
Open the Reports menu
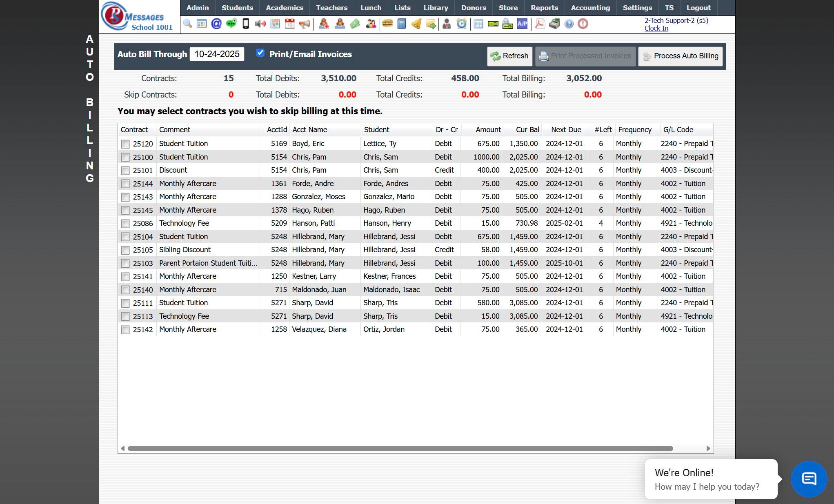pyautogui.click(x=544, y=8)
